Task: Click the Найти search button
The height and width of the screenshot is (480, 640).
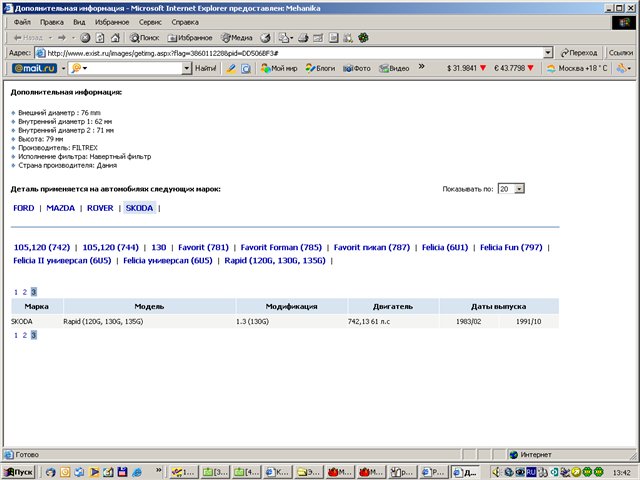Action: tap(205, 69)
